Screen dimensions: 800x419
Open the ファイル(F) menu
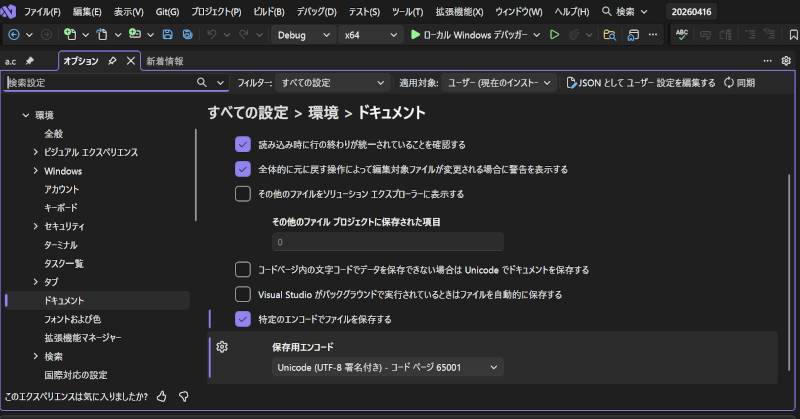[x=42, y=11]
